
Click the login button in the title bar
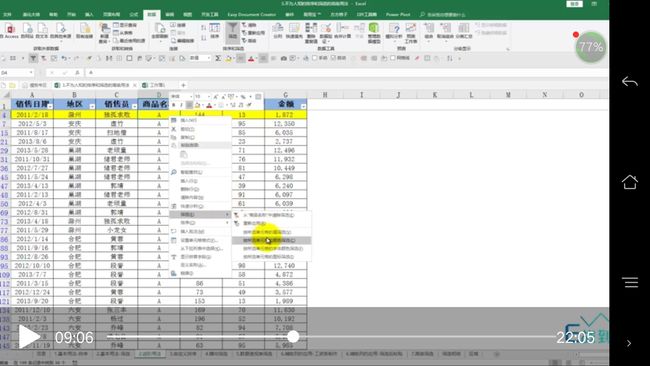575,4
